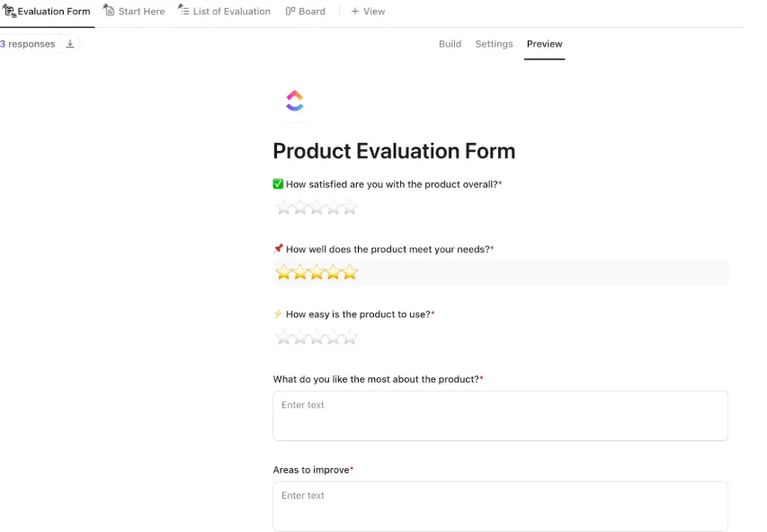The width and height of the screenshot is (767, 532).
Task: Click the 'What do you like the most' text field
Action: tap(500, 415)
